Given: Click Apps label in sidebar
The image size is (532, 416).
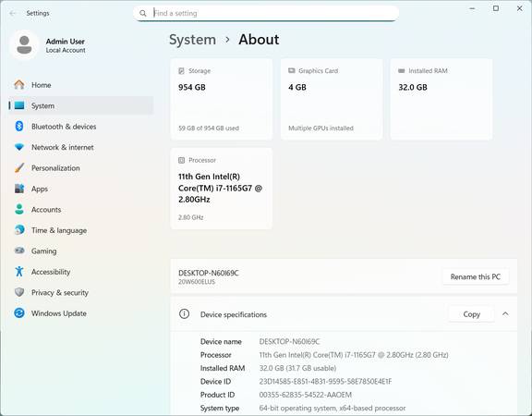Looking at the screenshot, I should pyautogui.click(x=40, y=189).
